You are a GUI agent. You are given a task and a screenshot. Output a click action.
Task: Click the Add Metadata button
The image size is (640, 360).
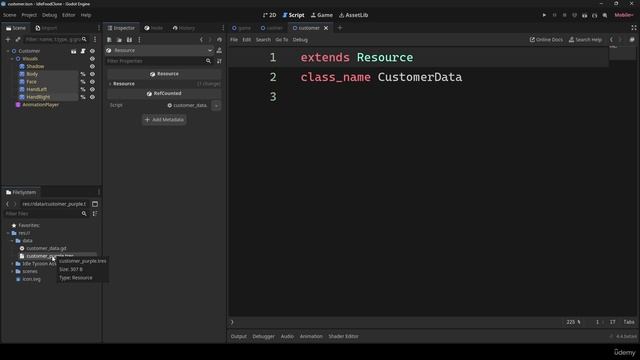[x=164, y=120]
